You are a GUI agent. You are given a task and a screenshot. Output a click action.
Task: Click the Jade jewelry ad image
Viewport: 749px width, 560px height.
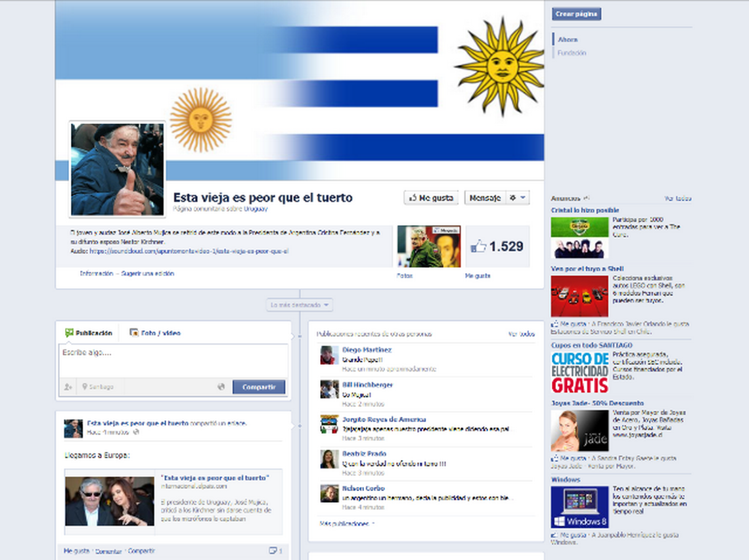click(x=579, y=431)
